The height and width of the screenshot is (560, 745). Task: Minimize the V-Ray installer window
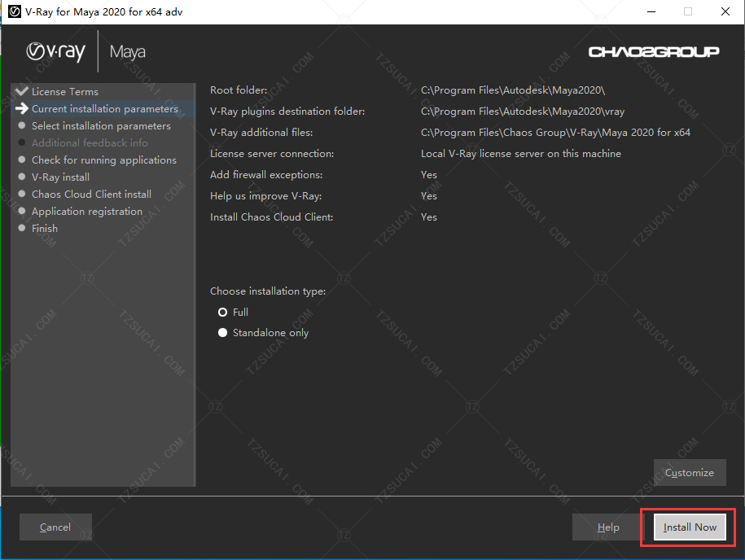[x=651, y=11]
